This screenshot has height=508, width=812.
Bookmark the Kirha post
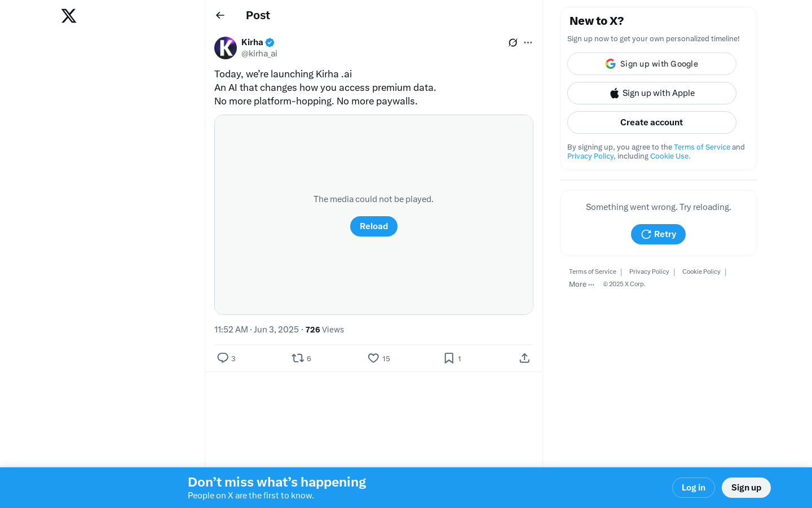tap(449, 358)
